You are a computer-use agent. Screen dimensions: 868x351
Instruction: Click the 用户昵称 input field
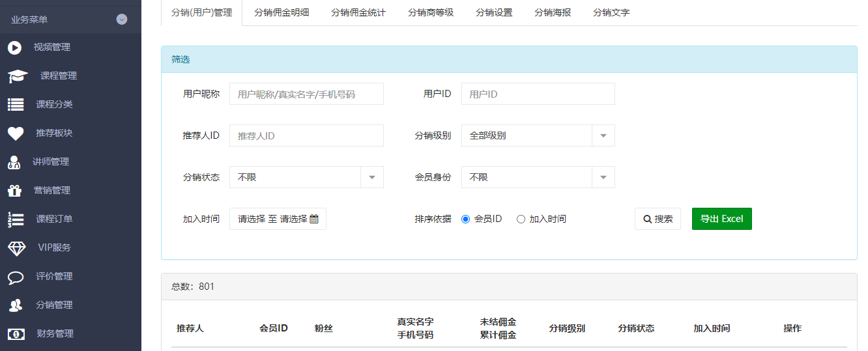306,94
